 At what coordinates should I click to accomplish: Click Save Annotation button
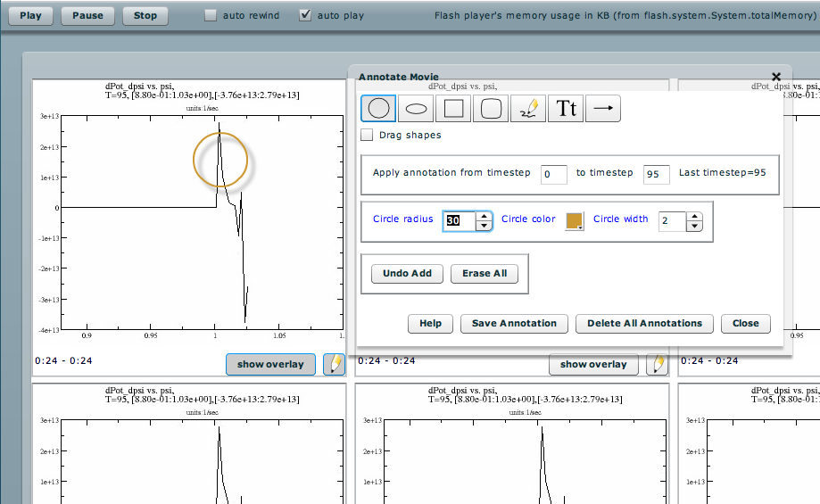pyautogui.click(x=515, y=324)
